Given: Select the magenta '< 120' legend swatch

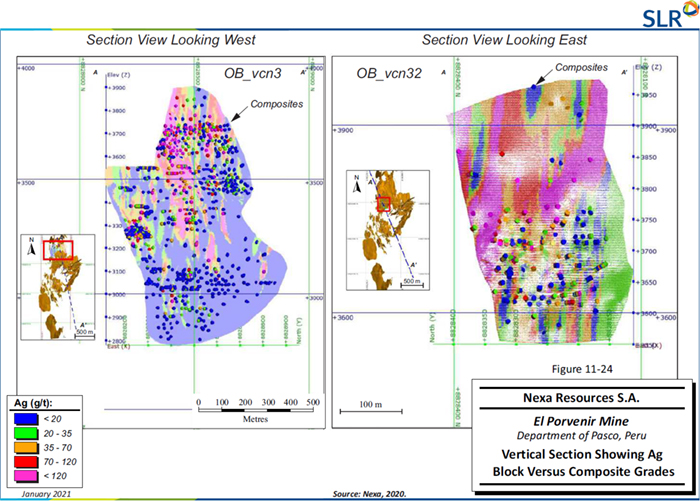Looking at the screenshot, I should coord(26,476).
